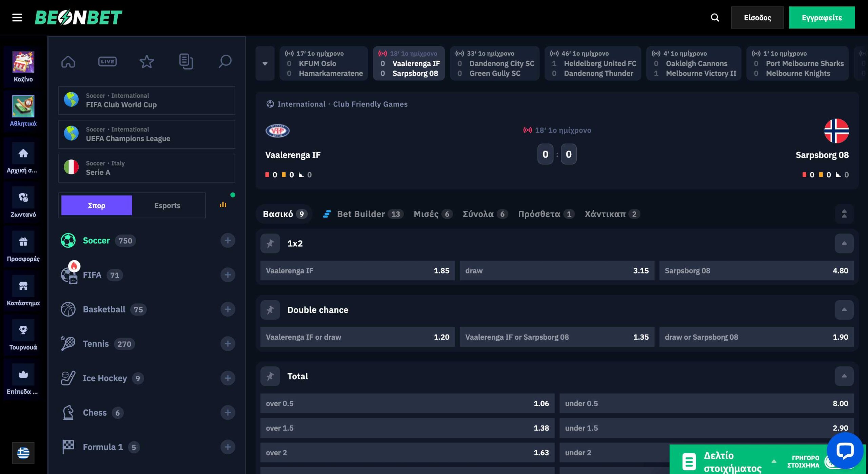The height and width of the screenshot is (474, 868).
Task: Select over 1.5 at 1.38
Action: coord(407,428)
